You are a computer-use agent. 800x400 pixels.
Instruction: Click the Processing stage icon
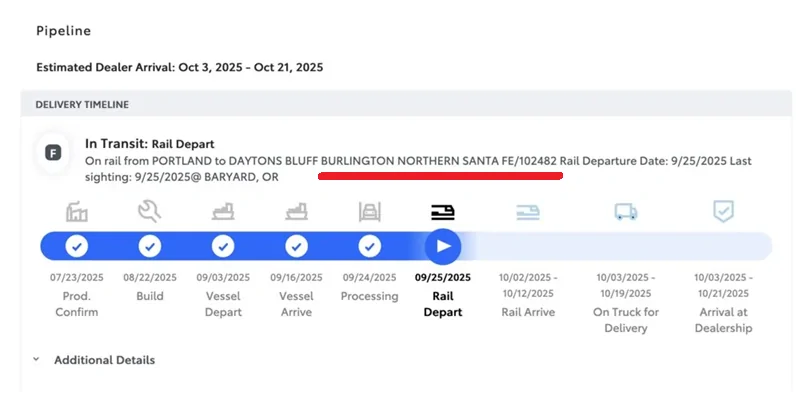tap(370, 211)
